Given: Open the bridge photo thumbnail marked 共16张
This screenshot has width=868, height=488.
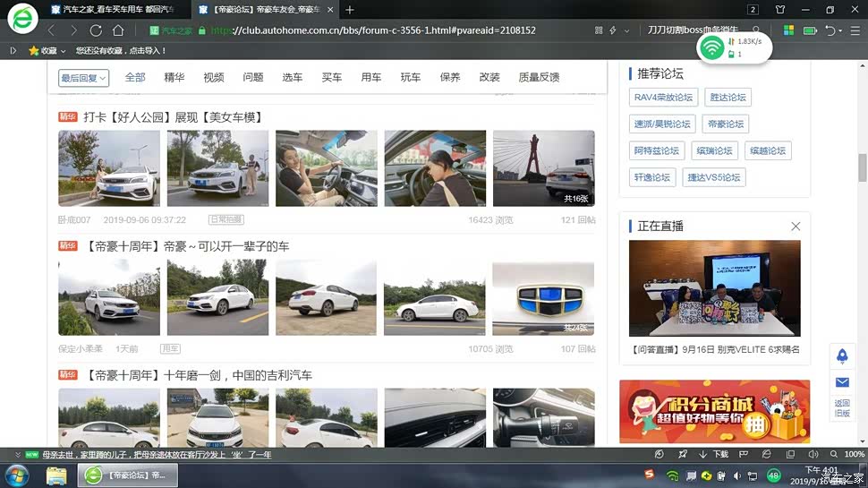Looking at the screenshot, I should [543, 168].
